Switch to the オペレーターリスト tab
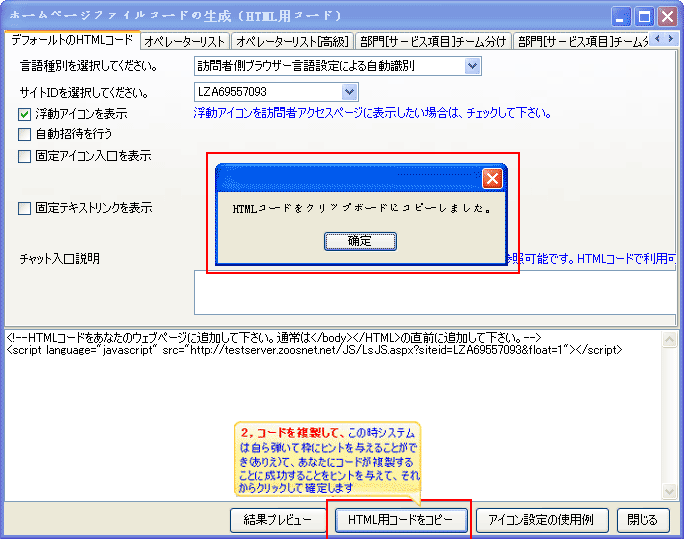Screen dimensions: 684x539 [x=184, y=41]
